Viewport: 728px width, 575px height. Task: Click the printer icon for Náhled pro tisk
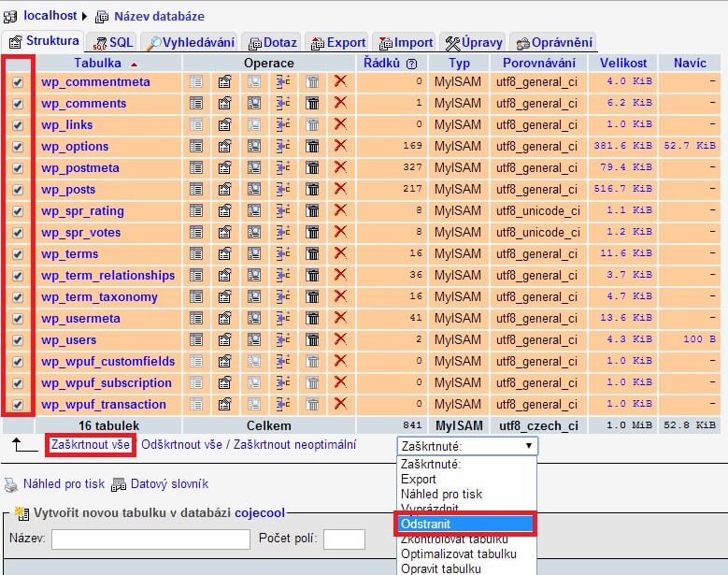point(10,484)
